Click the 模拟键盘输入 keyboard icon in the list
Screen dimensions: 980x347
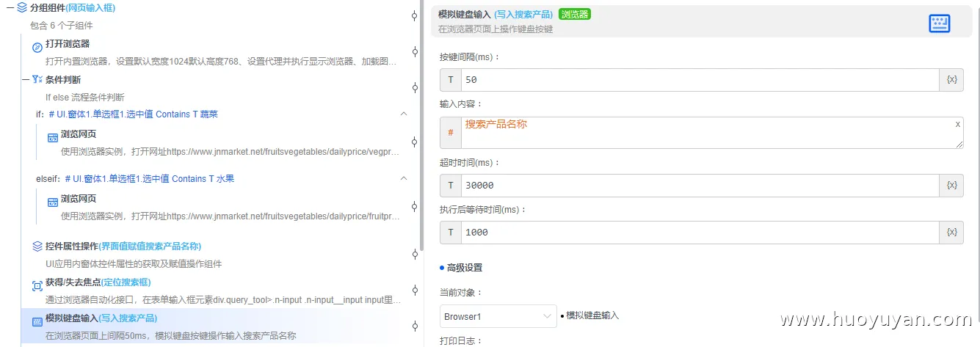point(37,321)
